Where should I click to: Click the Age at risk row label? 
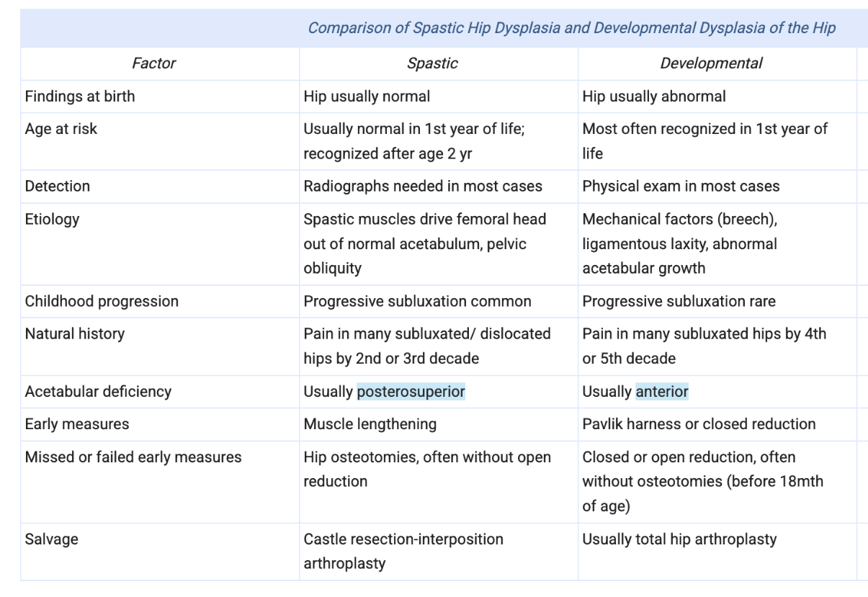(x=61, y=129)
